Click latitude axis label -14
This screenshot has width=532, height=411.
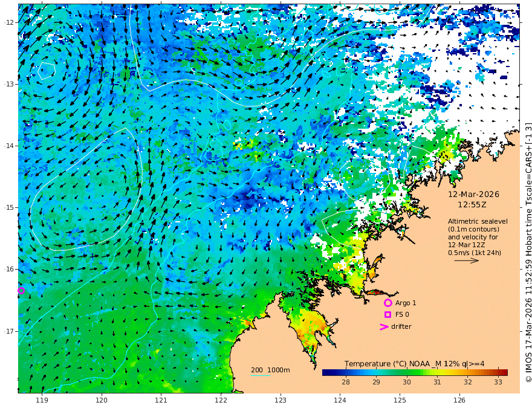pos(9,146)
